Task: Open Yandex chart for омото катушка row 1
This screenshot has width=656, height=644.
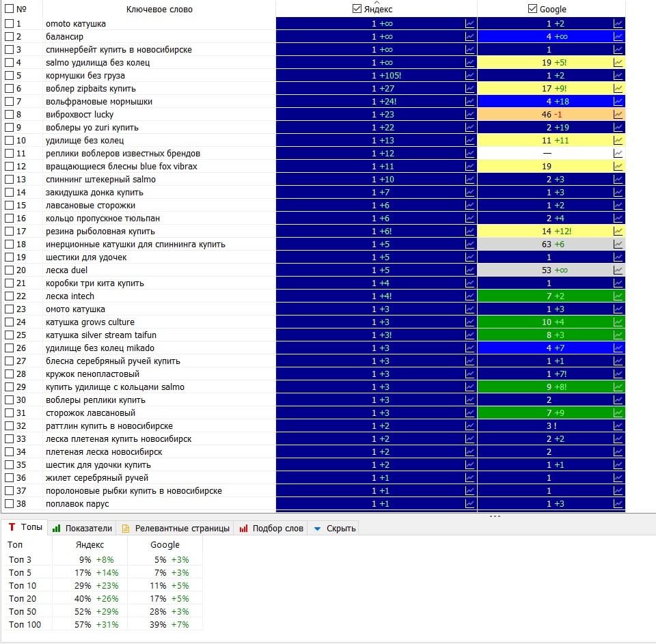Action: point(470,24)
